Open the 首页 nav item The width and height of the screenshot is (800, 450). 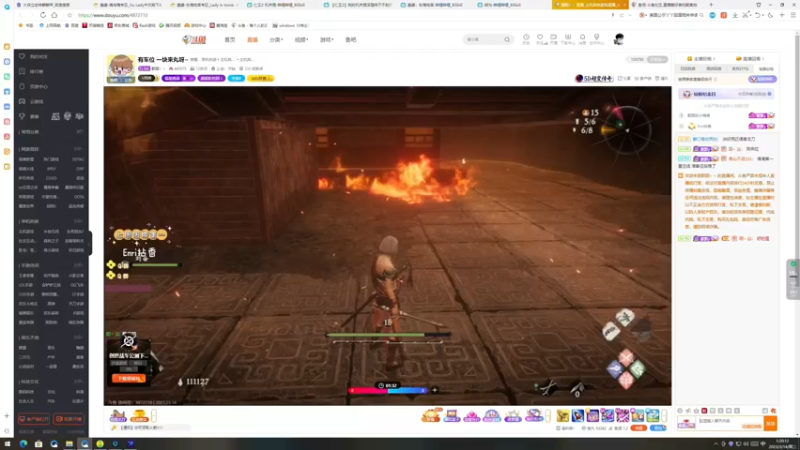230,40
